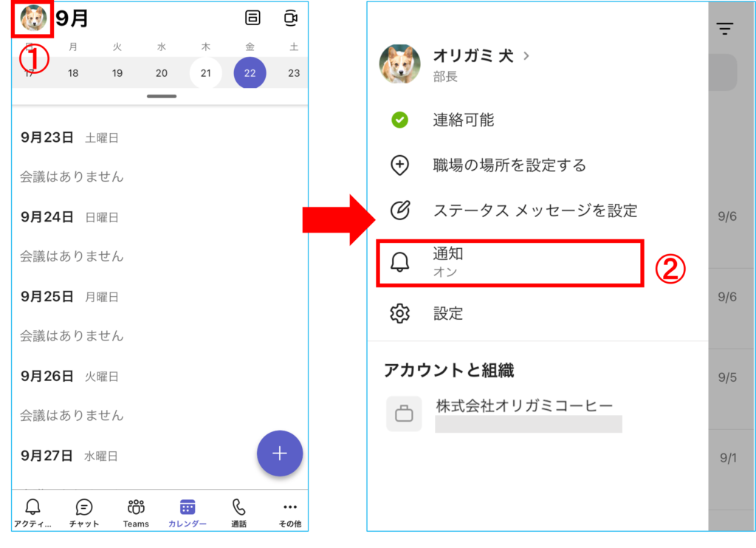Tap the bell icon next to 通知
This screenshot has width=756, height=548.
399,262
